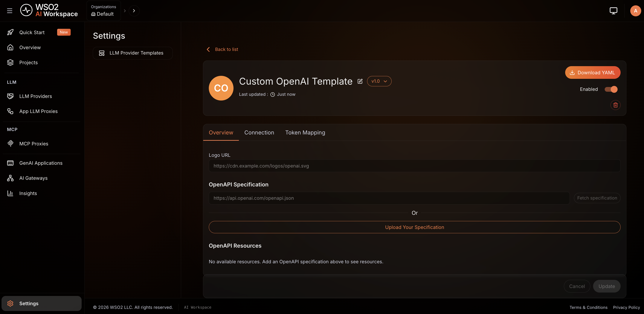Switch to the Token Mapping tab
The width and height of the screenshot is (644, 314).
pyautogui.click(x=305, y=133)
